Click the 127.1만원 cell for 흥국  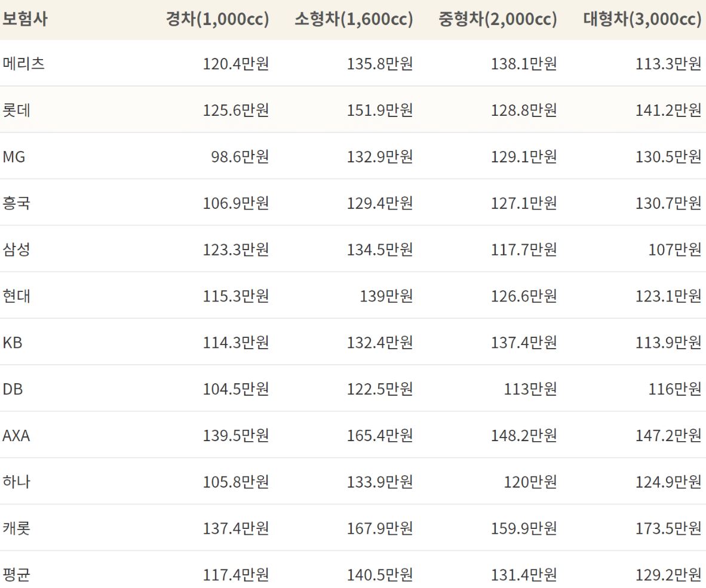point(524,203)
